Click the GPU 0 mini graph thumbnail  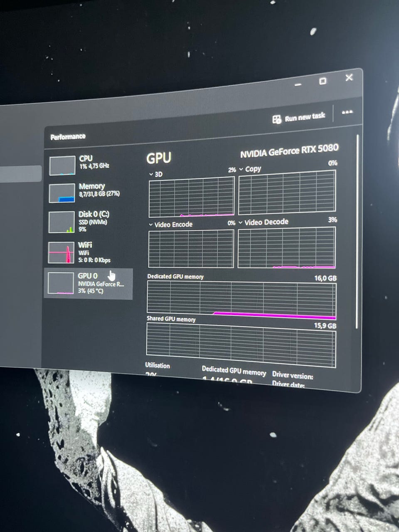coord(60,283)
